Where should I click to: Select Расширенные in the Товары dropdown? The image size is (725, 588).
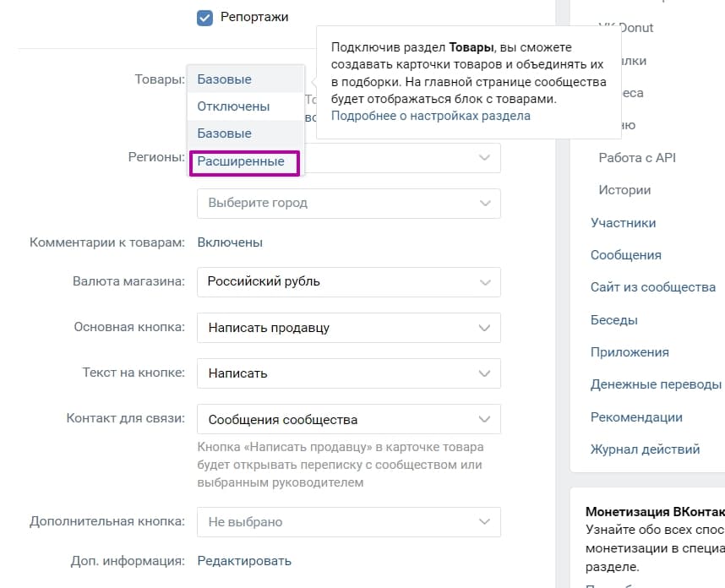coord(243,161)
